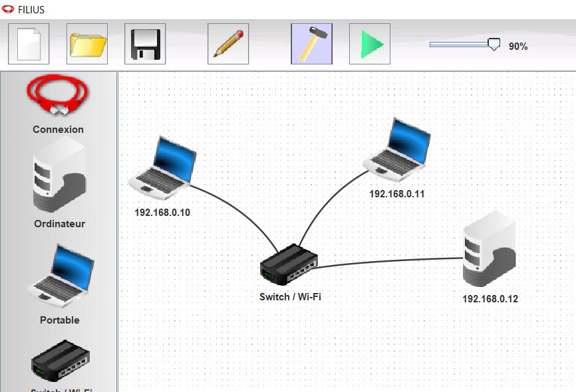Click the cable between switch and 192.168.0.12

coord(392,260)
